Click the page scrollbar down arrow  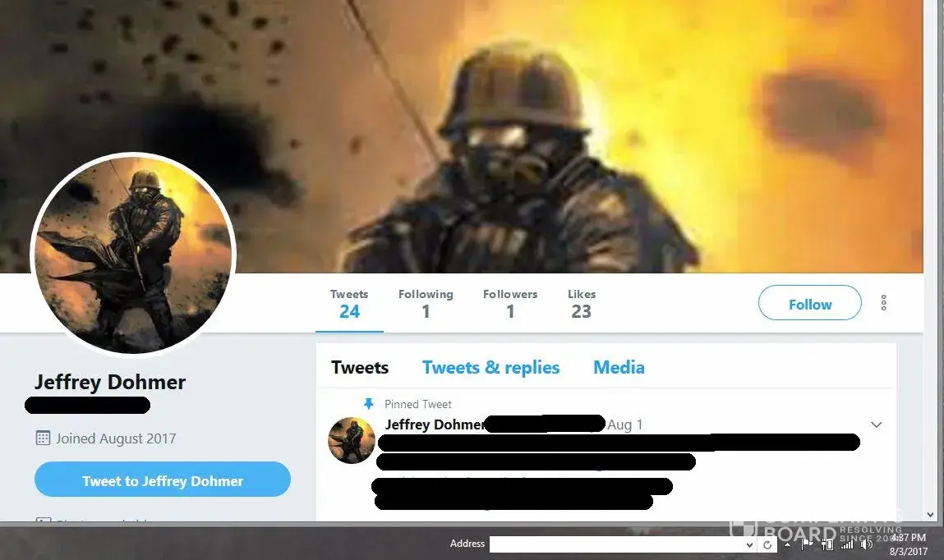tap(931, 514)
